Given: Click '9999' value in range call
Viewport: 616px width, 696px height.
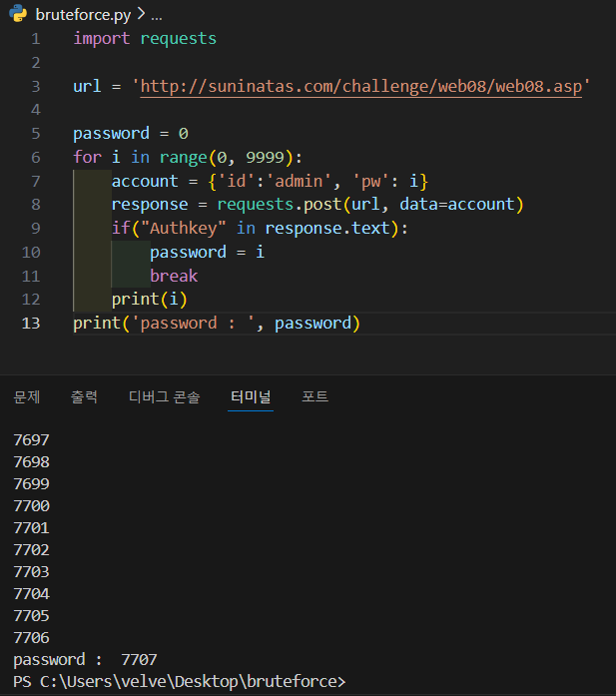Looking at the screenshot, I should coord(265,158).
